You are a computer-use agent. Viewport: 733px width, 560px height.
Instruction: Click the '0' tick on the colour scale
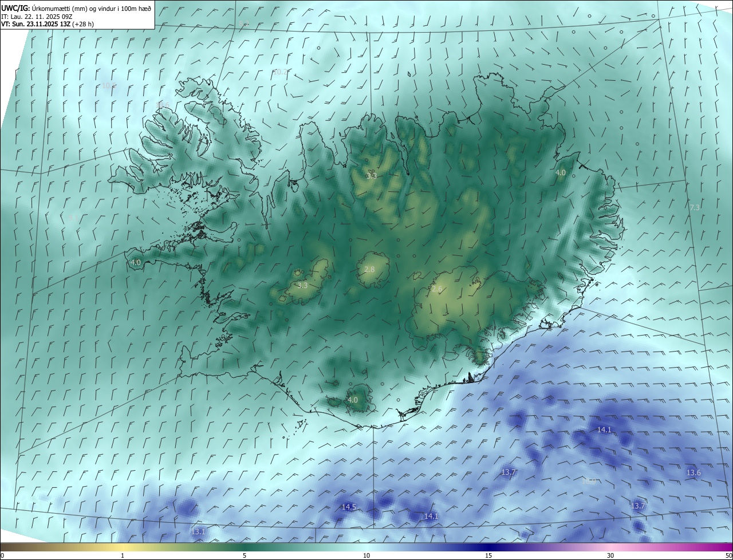[2, 555]
